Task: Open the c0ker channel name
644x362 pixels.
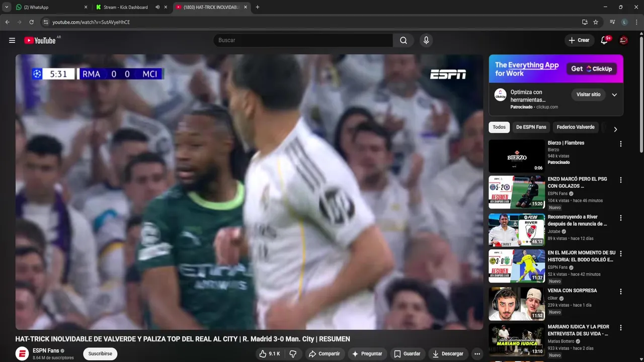Action: [553, 298]
